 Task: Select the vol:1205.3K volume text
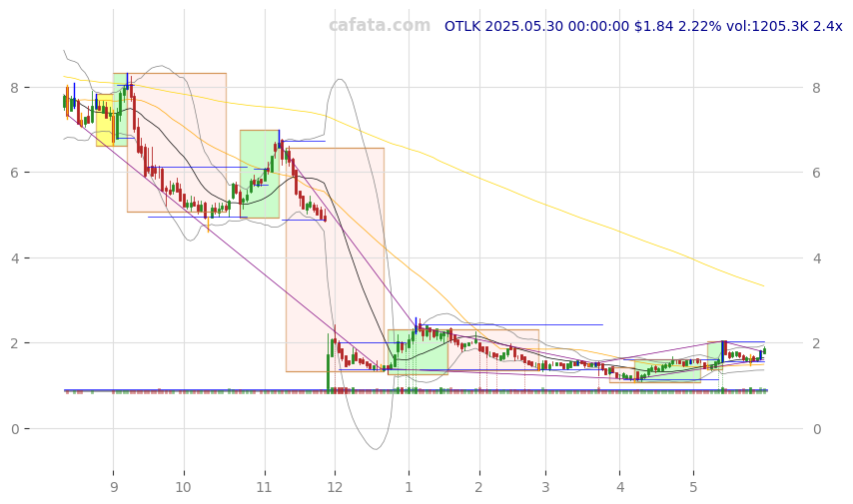[x=767, y=26]
